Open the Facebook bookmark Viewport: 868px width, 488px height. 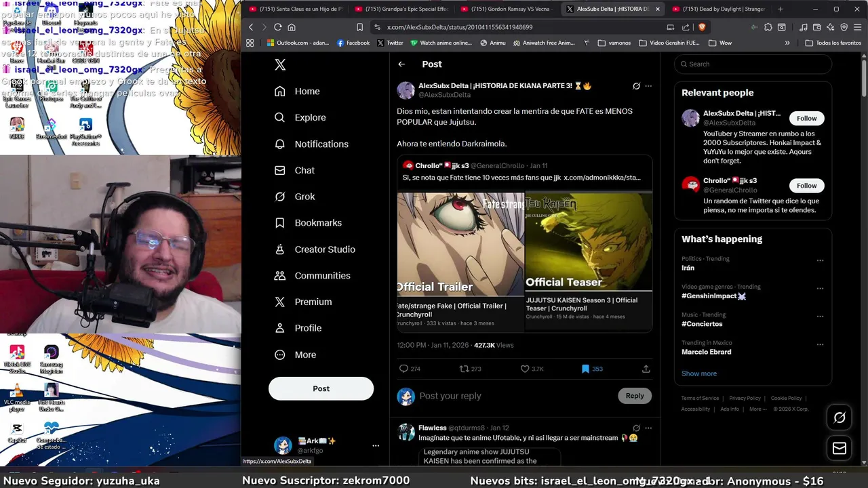pyautogui.click(x=353, y=43)
